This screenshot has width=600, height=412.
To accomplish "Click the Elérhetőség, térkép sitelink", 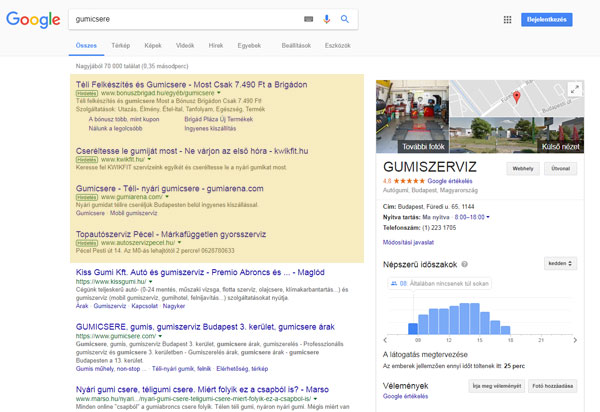I will (242, 369).
